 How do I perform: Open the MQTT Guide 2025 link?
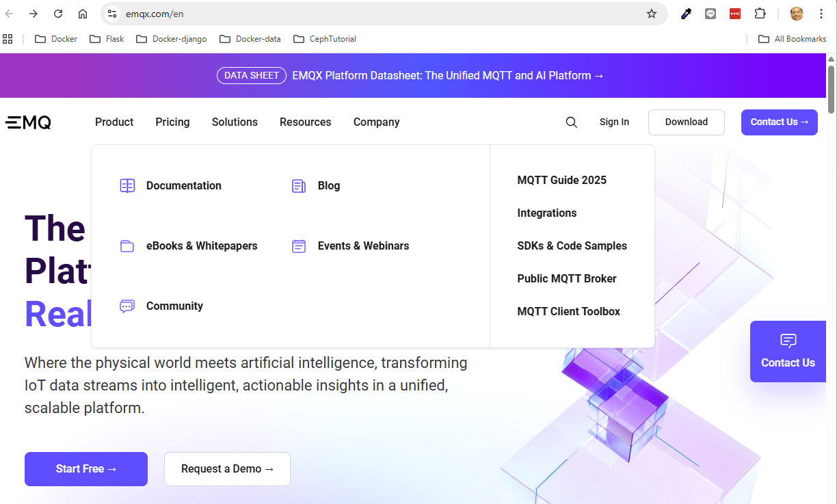tap(561, 181)
